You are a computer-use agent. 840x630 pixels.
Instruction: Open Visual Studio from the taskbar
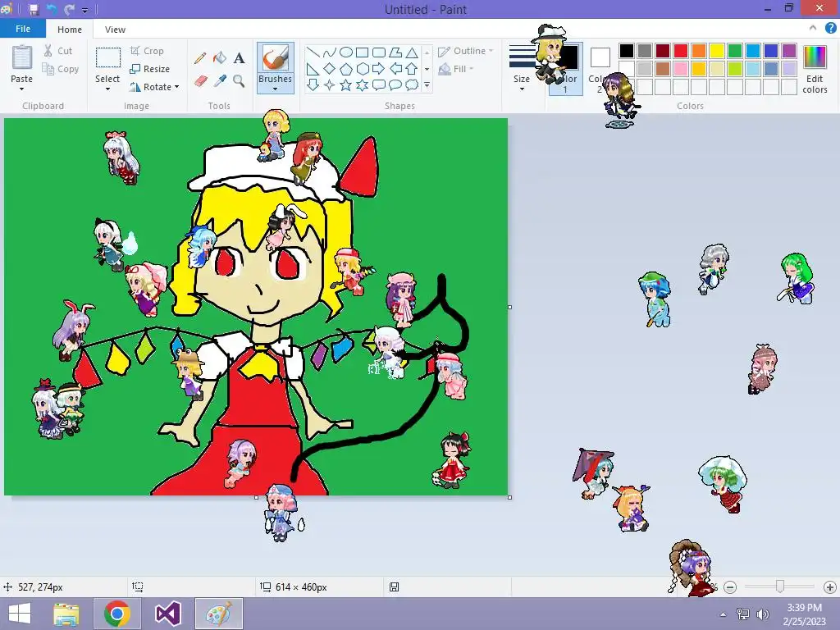167,614
